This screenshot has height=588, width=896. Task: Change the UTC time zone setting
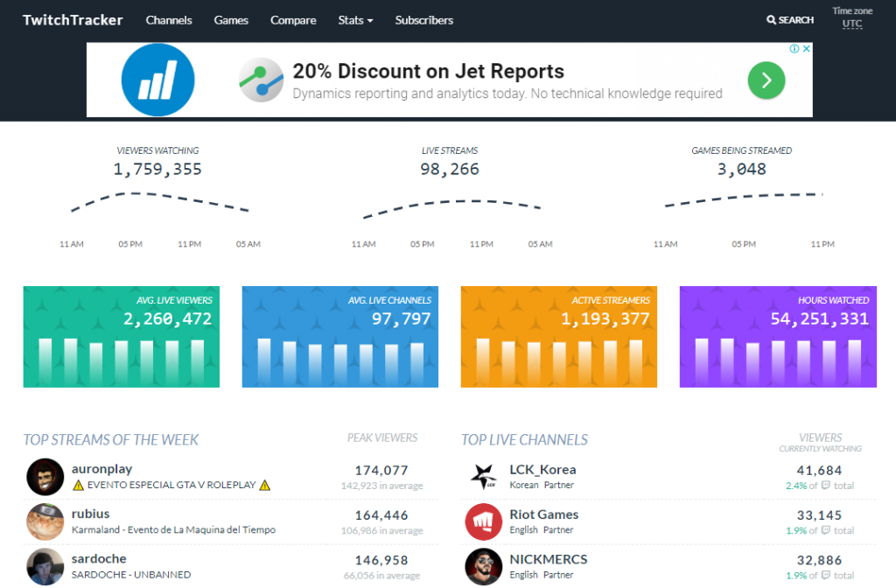(852, 24)
